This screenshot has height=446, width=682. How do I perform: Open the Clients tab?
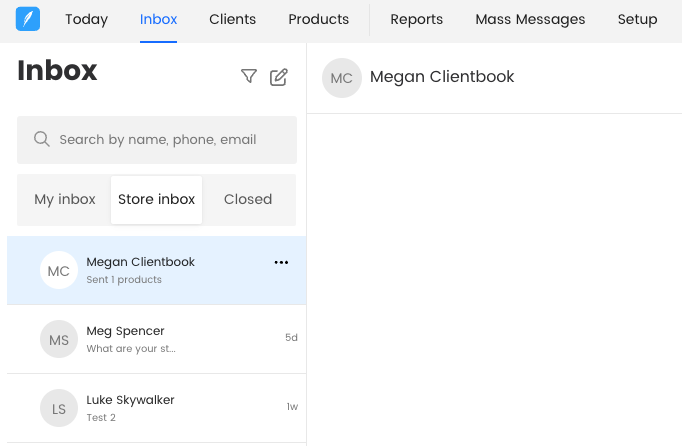pos(232,19)
